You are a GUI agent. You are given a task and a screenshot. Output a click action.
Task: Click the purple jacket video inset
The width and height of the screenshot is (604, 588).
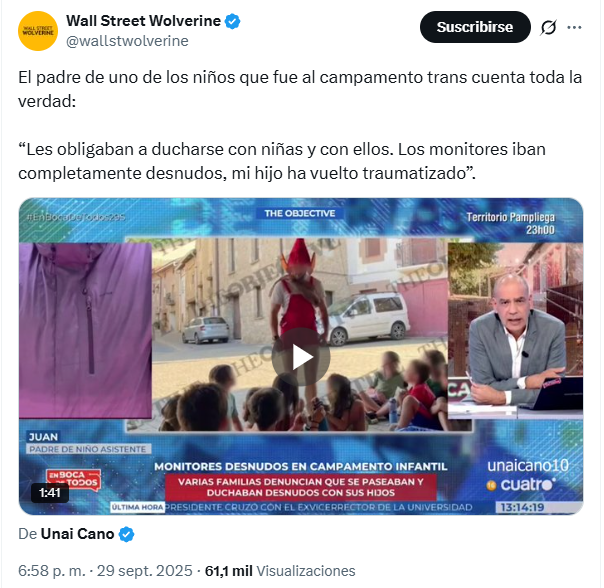pyautogui.click(x=85, y=331)
